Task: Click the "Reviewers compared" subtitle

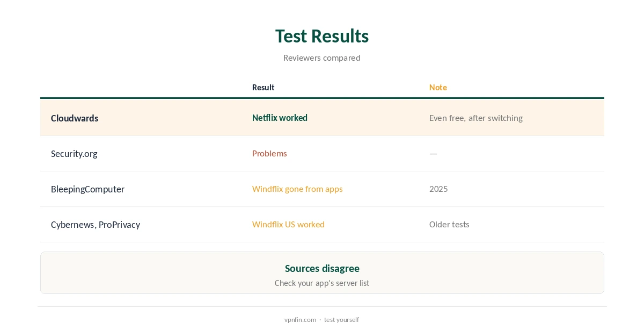Action: [x=322, y=58]
